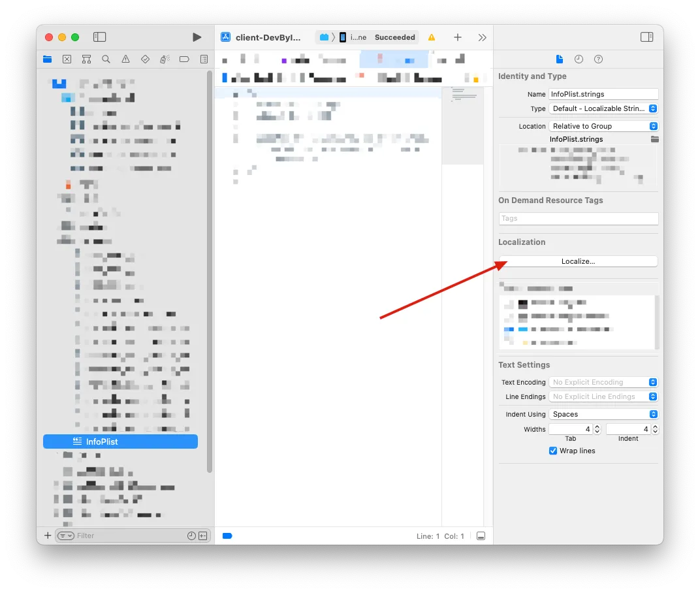700x593 pixels.
Task: Click the On Demand Resource Tags field
Action: click(x=578, y=219)
